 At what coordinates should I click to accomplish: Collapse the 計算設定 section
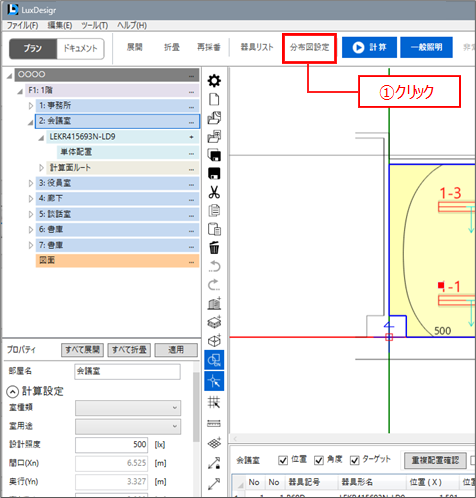click(12, 392)
